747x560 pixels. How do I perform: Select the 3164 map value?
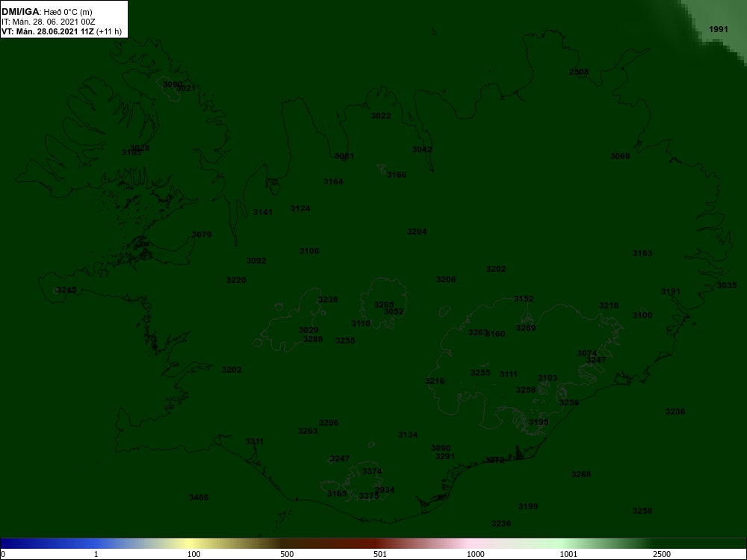click(x=333, y=181)
